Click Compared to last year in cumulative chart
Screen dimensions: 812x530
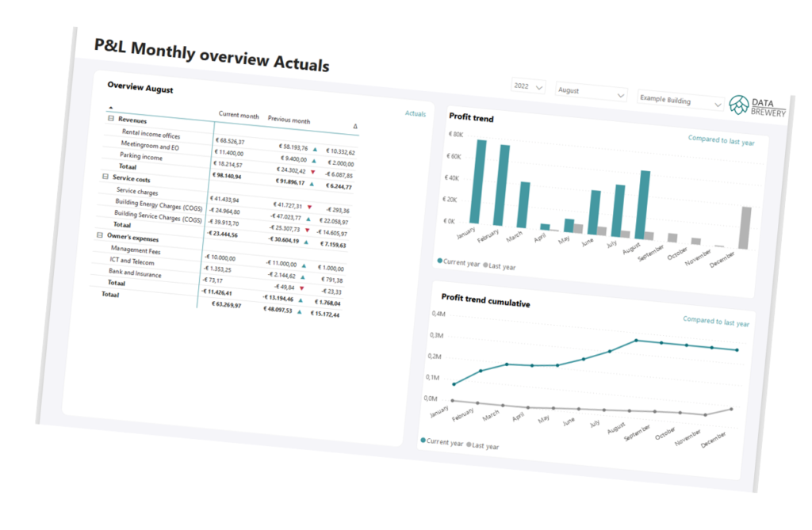(716, 322)
